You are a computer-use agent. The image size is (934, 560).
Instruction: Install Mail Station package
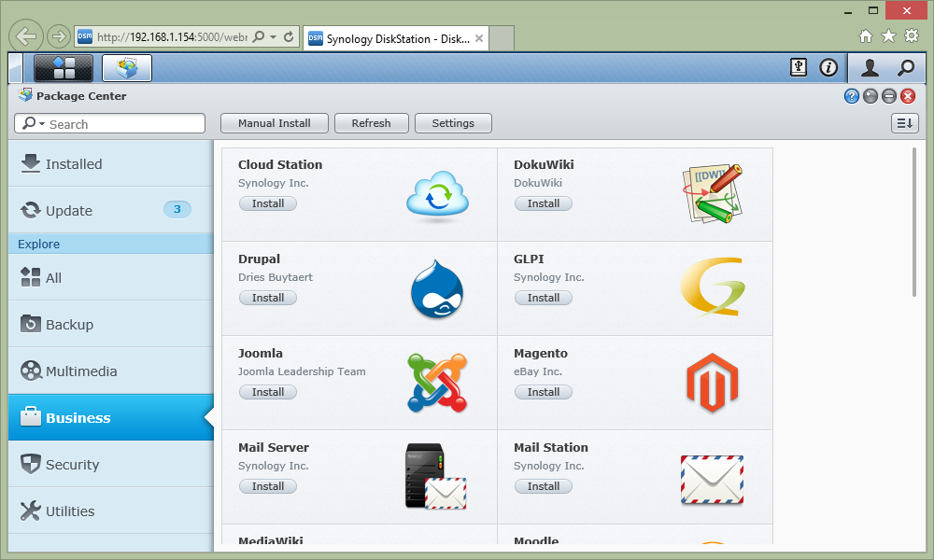[x=544, y=486]
